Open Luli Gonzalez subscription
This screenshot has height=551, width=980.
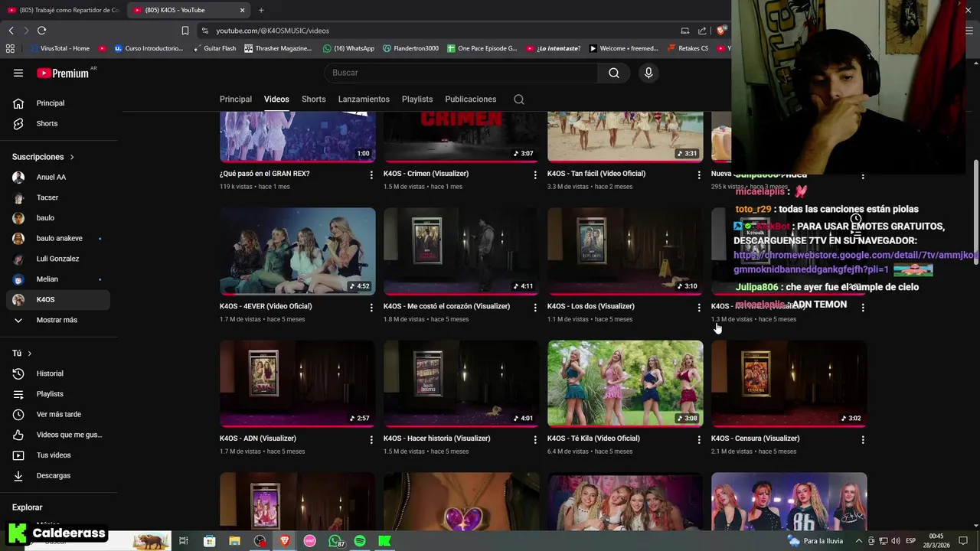coord(58,259)
